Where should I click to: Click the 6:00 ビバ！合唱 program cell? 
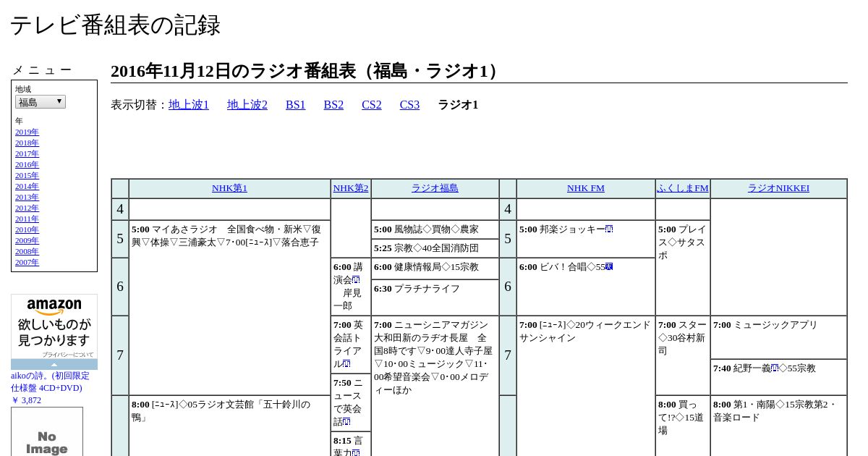pos(586,287)
